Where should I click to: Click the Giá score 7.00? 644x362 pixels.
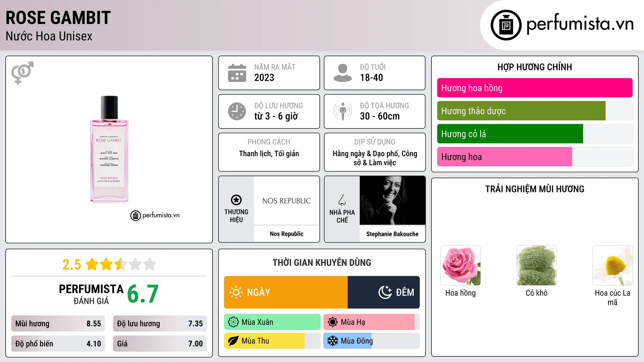click(196, 344)
